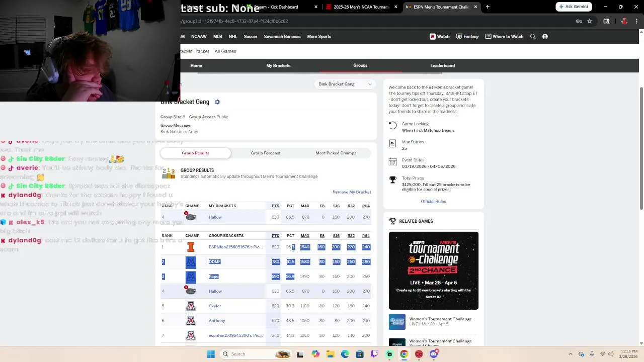The height and width of the screenshot is (362, 644).
Task: Click the ESPN search magnifier icon
Action: pyautogui.click(x=533, y=37)
